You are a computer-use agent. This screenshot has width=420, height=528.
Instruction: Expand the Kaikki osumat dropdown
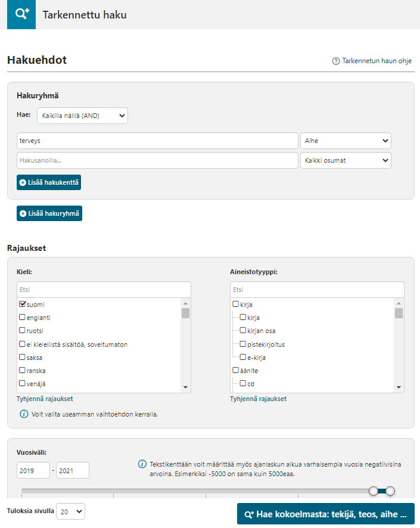346,161
